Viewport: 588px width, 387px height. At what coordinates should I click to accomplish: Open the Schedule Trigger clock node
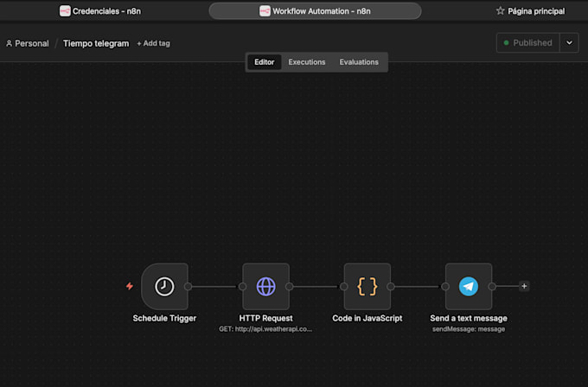pyautogui.click(x=164, y=287)
